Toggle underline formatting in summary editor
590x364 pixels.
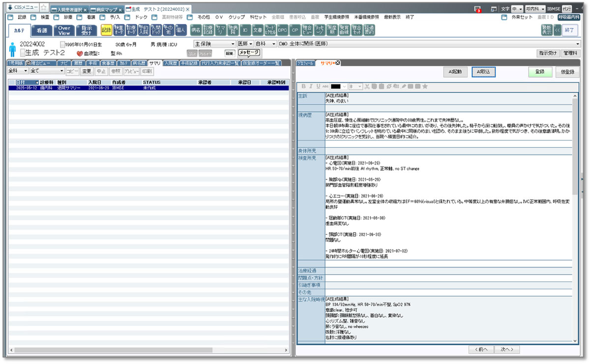(x=318, y=86)
